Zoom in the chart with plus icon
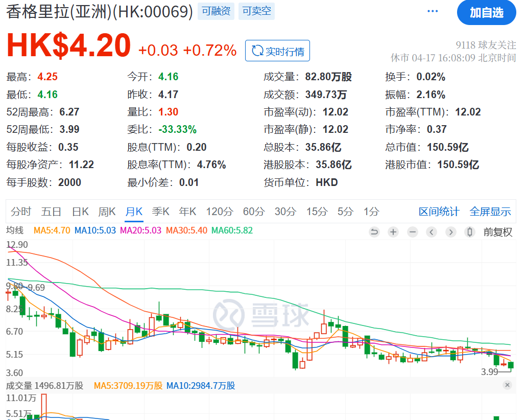This screenshot has height=420, width=526. [393, 231]
